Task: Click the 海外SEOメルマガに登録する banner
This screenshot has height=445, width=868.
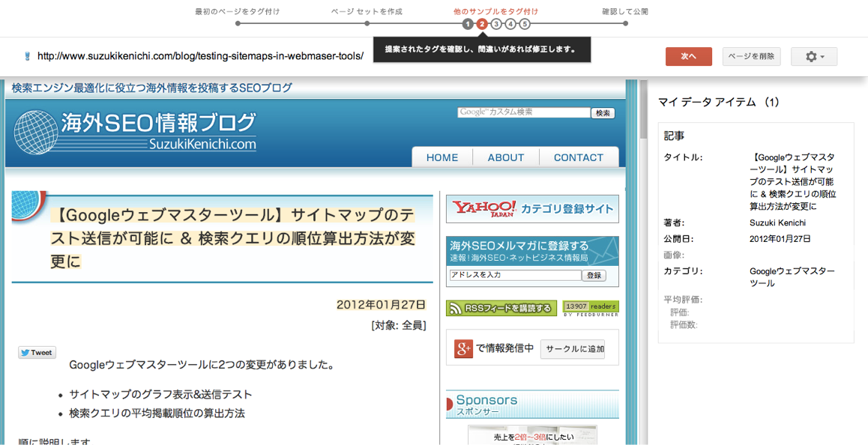Action: (532, 251)
